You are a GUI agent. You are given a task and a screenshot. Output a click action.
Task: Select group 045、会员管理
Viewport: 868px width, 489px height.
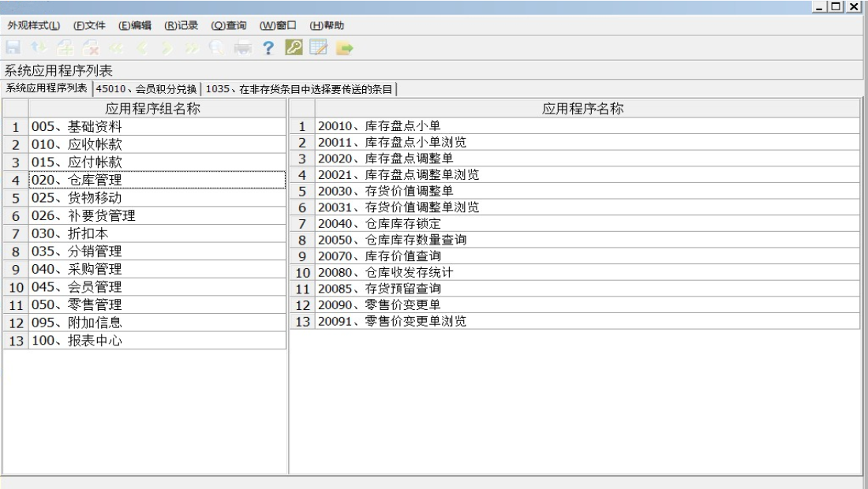[157, 286]
